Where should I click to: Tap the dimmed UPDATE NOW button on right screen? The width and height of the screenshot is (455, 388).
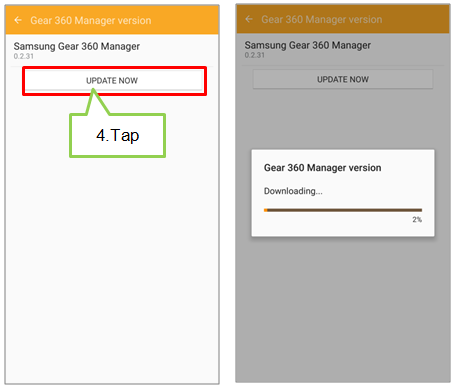(343, 79)
